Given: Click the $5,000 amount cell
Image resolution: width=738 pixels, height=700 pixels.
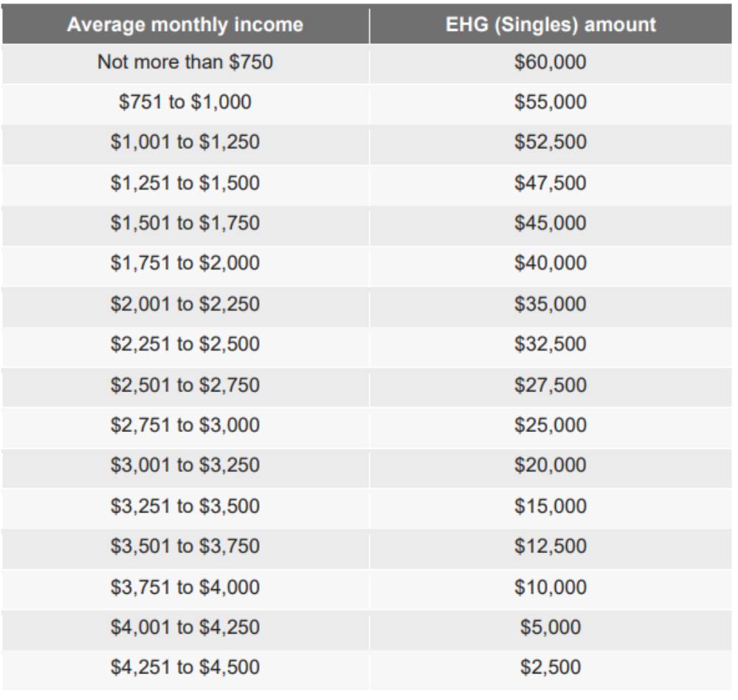Looking at the screenshot, I should 551,627.
